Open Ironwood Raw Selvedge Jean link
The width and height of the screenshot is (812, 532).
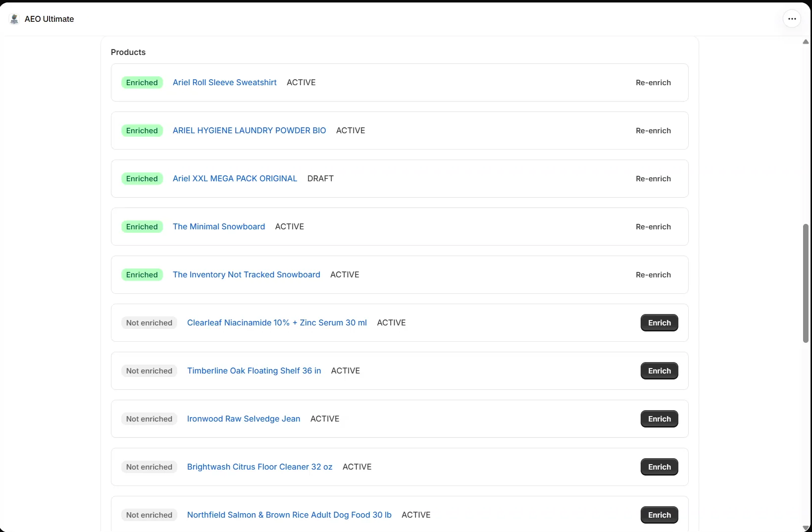[x=244, y=419]
